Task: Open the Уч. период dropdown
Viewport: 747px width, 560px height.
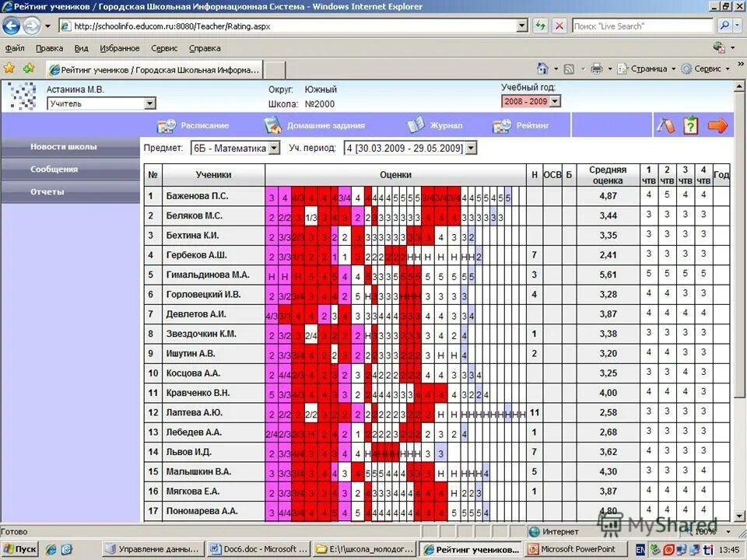Action: [471, 148]
